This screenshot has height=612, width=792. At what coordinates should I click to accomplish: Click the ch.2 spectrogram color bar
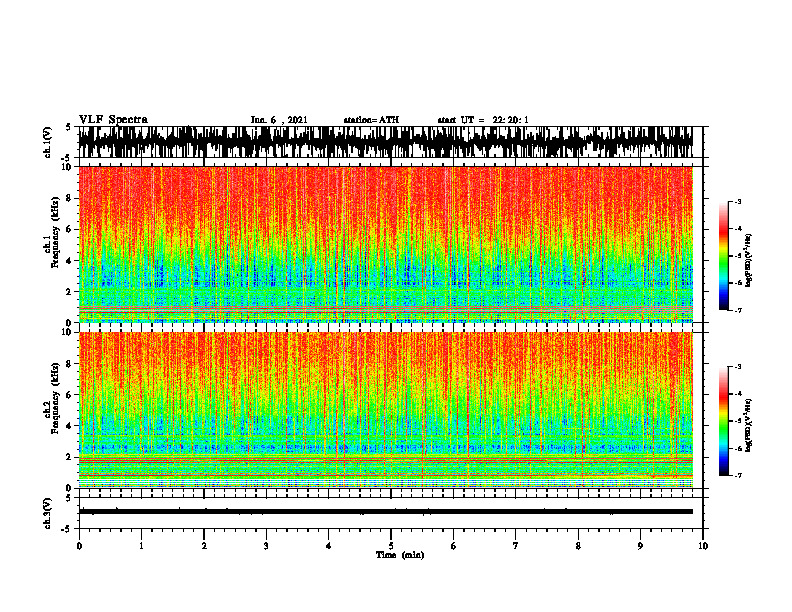tap(723, 421)
